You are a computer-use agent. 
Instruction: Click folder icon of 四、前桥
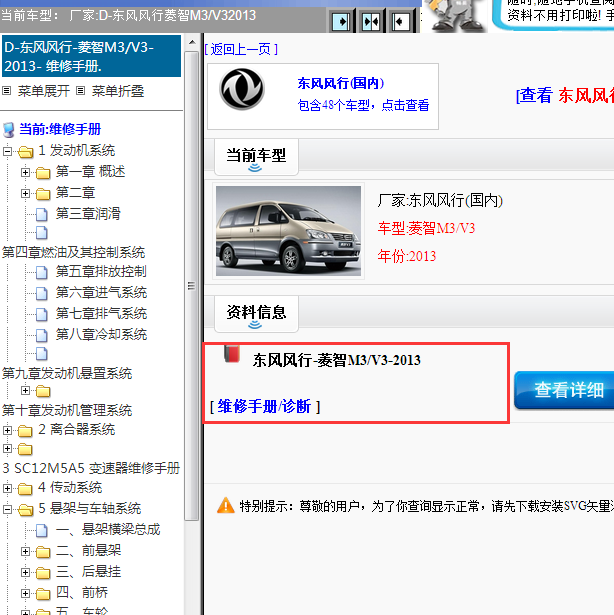43,594
